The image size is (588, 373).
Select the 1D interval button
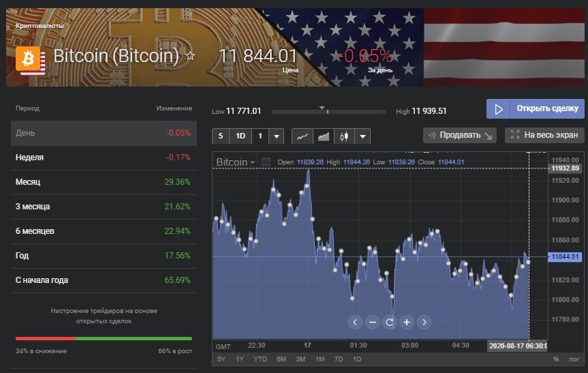coord(240,136)
